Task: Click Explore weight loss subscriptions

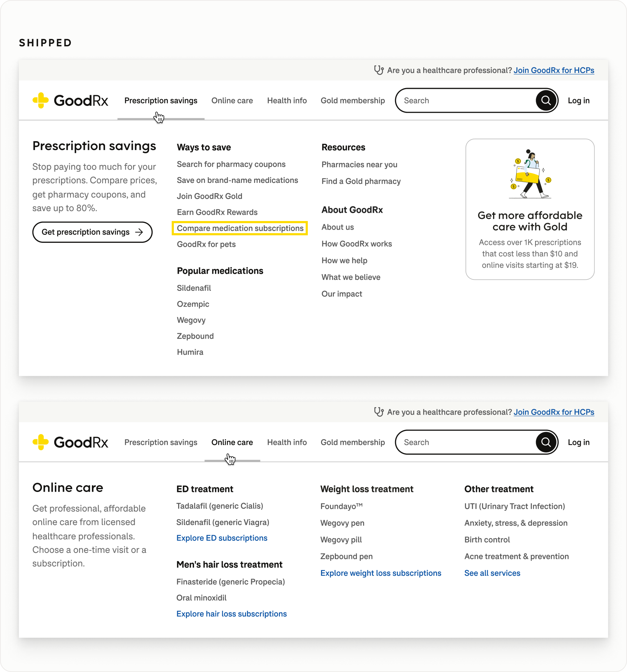Action: (x=381, y=573)
